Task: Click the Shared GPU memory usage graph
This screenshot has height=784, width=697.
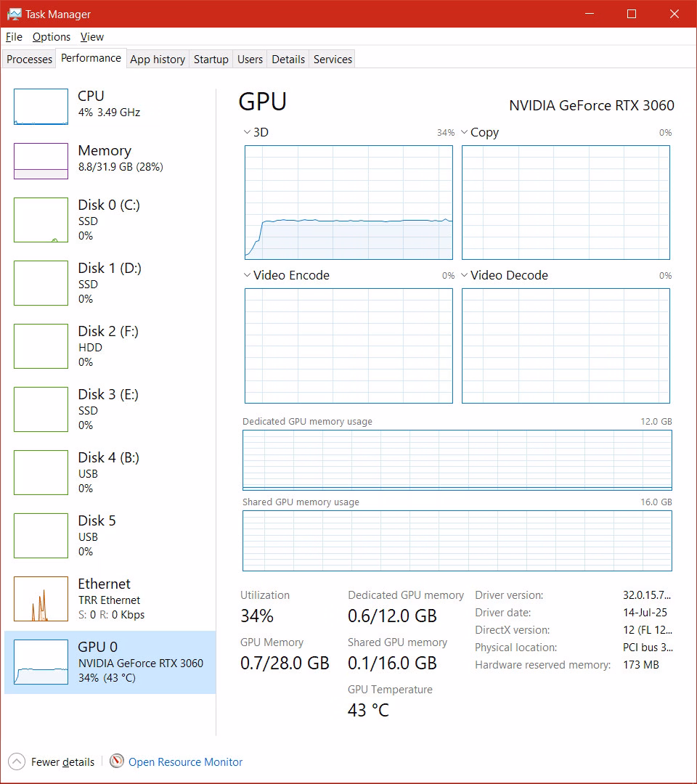Action: point(457,541)
